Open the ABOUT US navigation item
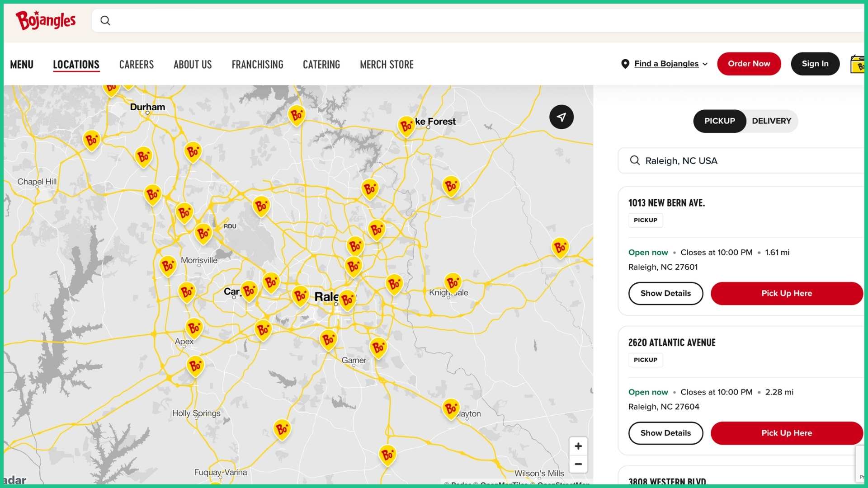Screen dimensions: 868x488 (x=193, y=65)
